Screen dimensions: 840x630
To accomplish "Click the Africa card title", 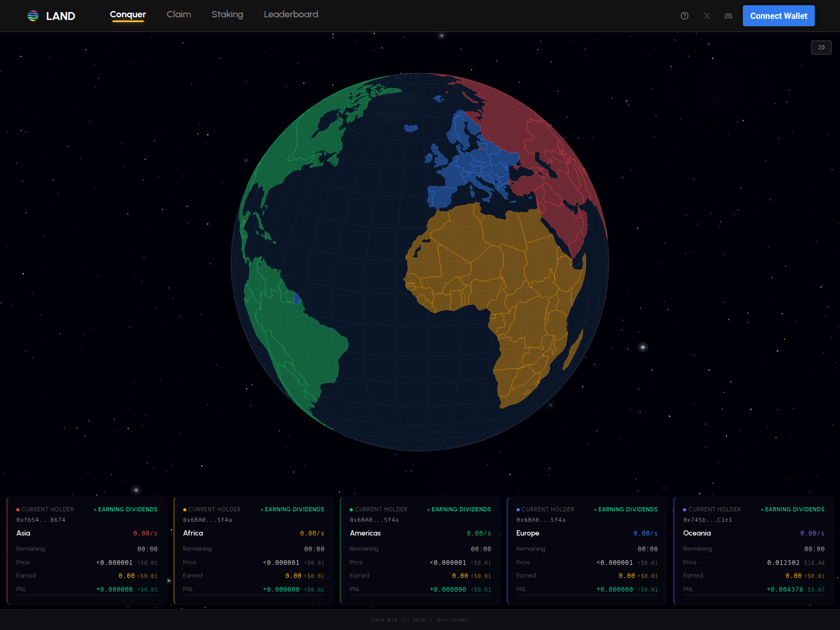I will (x=193, y=533).
